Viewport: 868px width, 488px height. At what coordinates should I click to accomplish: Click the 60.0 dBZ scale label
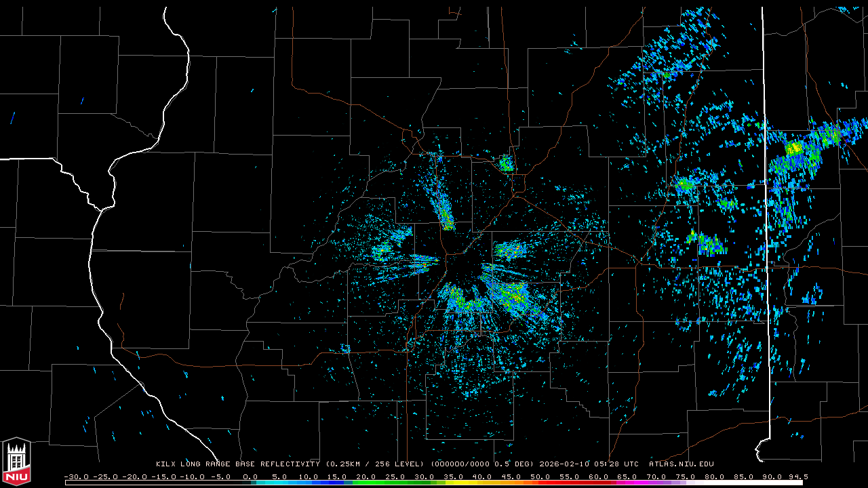600,476
